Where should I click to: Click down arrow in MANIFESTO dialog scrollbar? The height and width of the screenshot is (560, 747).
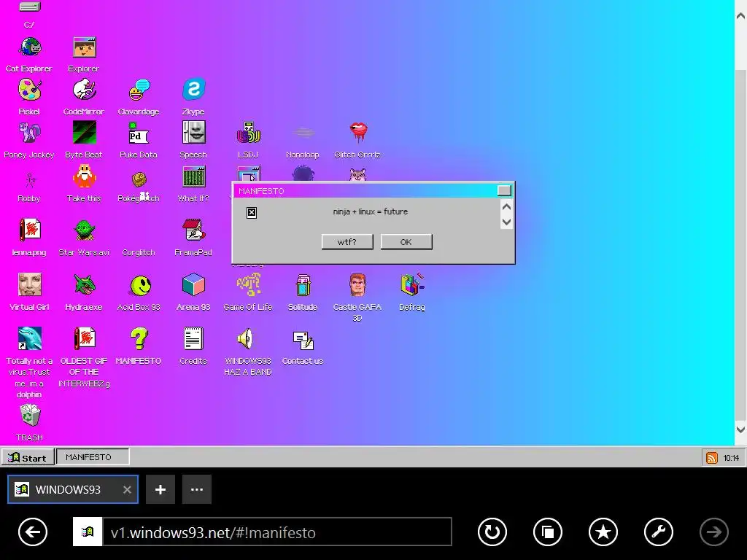[x=506, y=222]
